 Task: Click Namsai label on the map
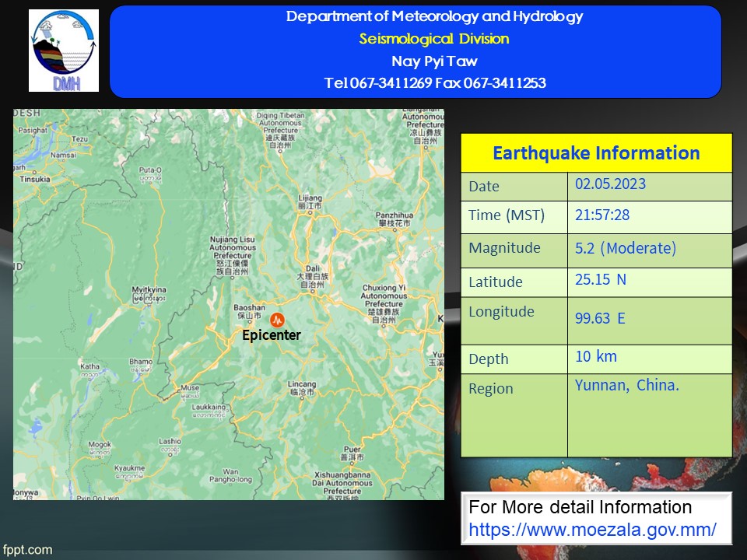[x=63, y=155]
